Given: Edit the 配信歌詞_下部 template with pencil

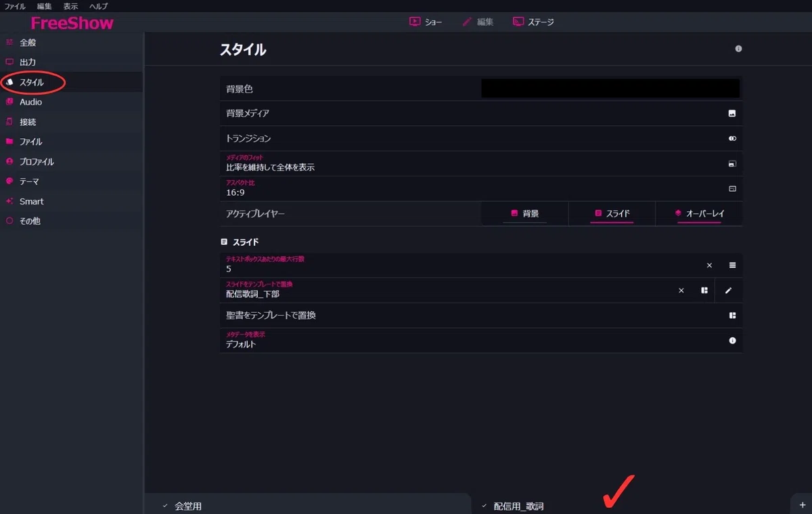Looking at the screenshot, I should tap(729, 291).
